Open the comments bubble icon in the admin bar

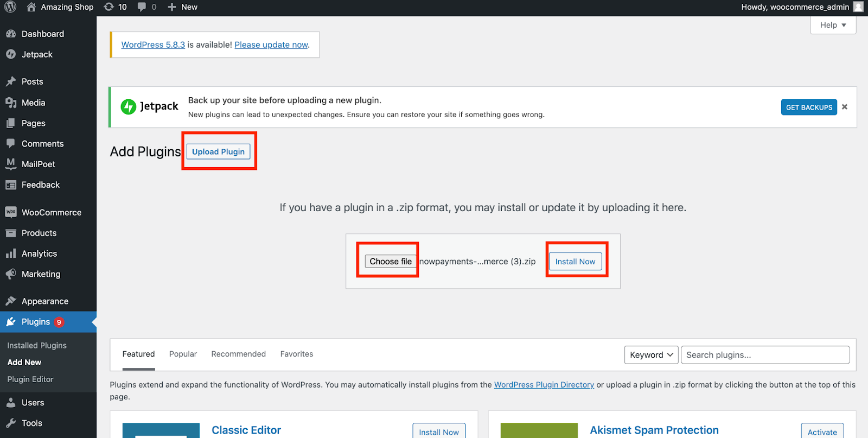pyautogui.click(x=142, y=7)
